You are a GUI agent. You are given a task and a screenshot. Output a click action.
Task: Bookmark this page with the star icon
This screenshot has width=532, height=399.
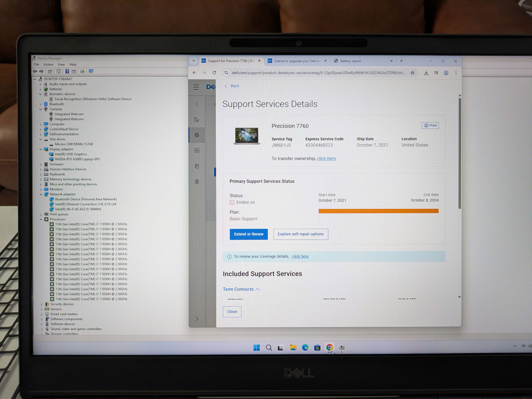point(413,73)
